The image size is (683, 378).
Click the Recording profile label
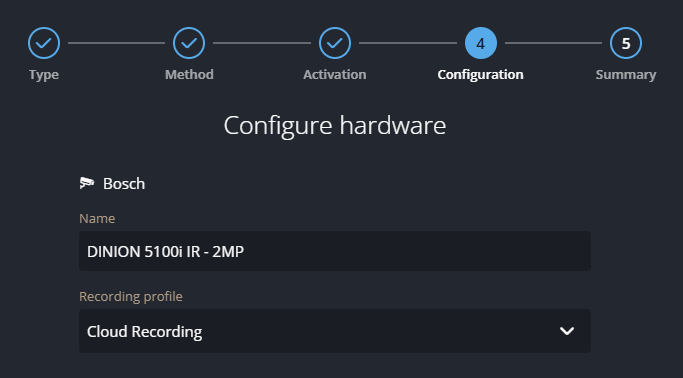click(131, 297)
